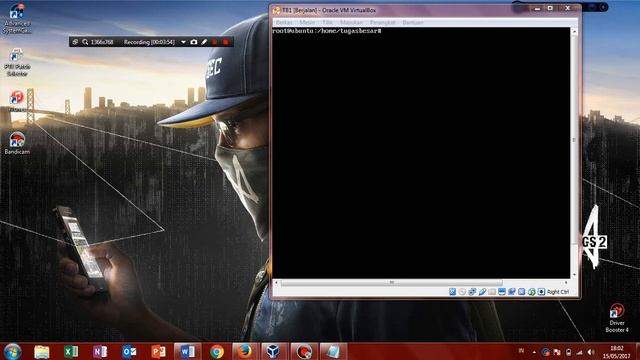Open the Windows Start menu
Viewport: 640px width, 360px height.
point(12,351)
